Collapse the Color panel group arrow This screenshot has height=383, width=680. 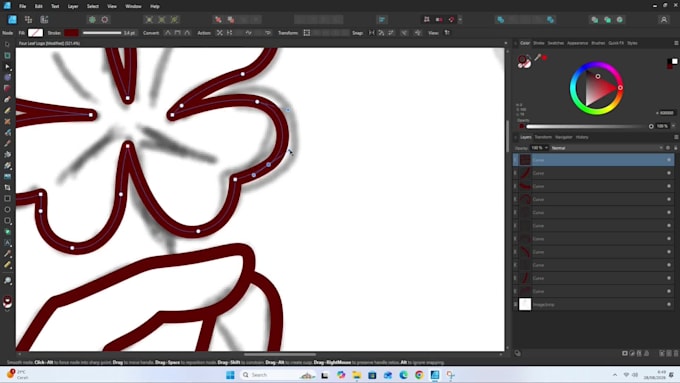click(x=516, y=43)
